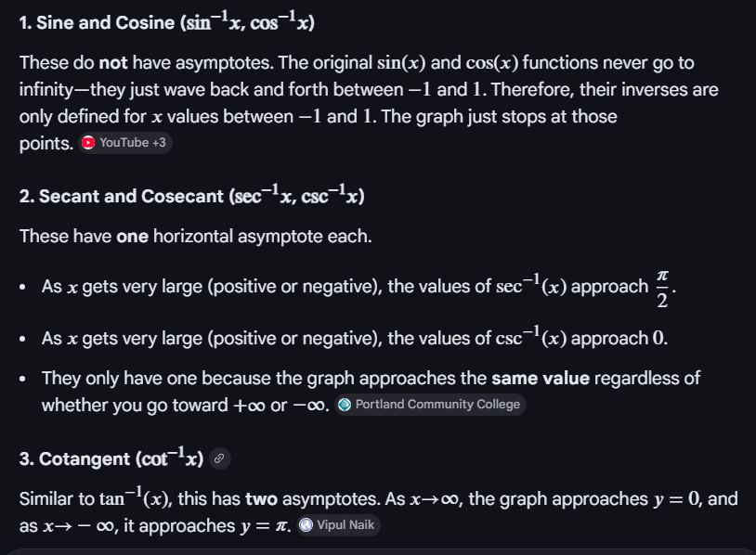Click the text "These have" under Secant heading
Image resolution: width=756 pixels, height=555 pixels.
65,236
